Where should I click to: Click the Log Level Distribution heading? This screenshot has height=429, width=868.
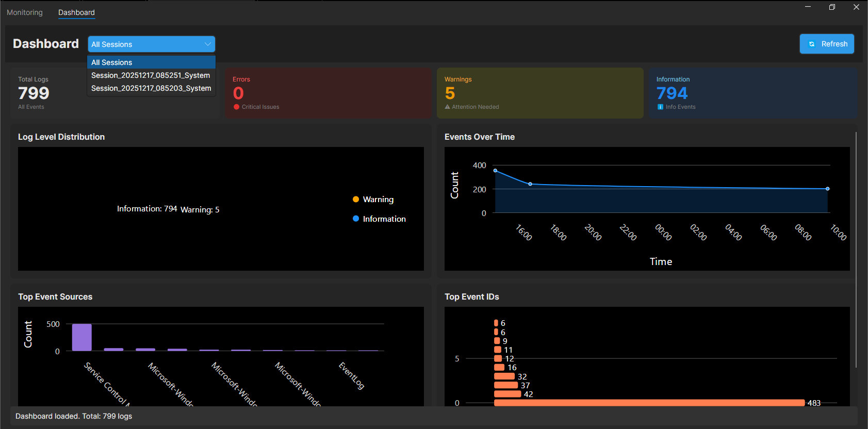tap(61, 137)
